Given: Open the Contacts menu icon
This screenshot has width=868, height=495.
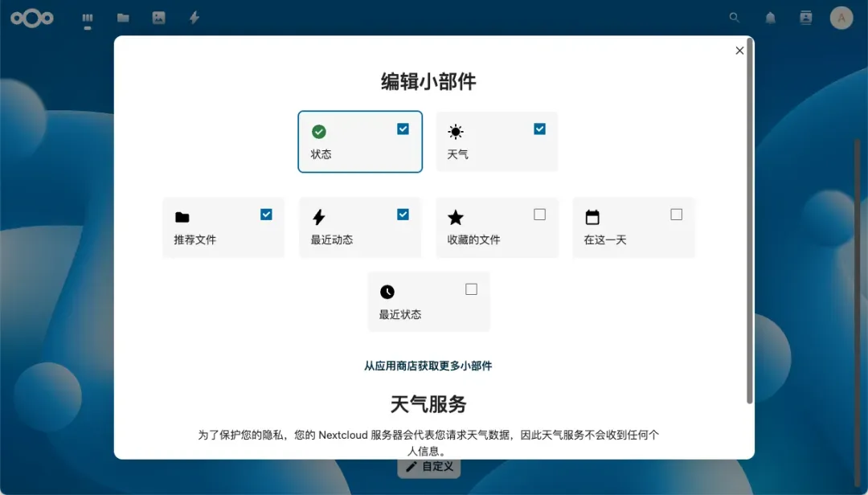Looking at the screenshot, I should 806,18.
